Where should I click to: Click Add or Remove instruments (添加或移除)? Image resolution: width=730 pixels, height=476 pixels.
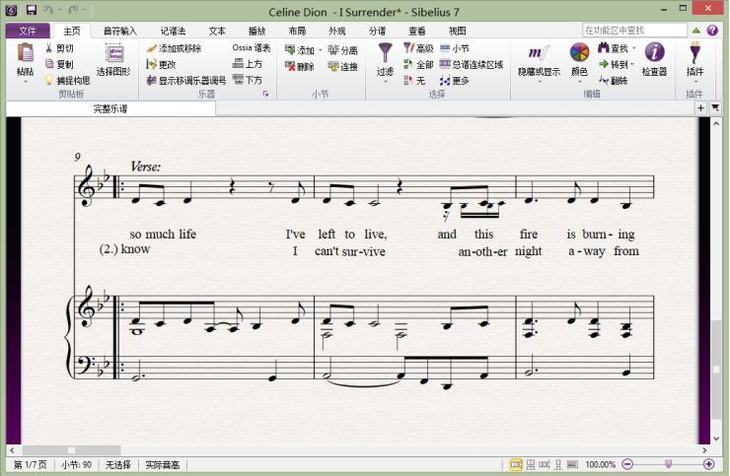(174, 48)
